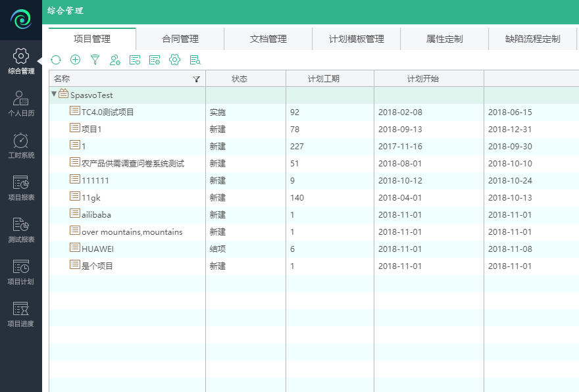
Task: Click the SpasvoTest folder icon
Action: pyautogui.click(x=64, y=94)
